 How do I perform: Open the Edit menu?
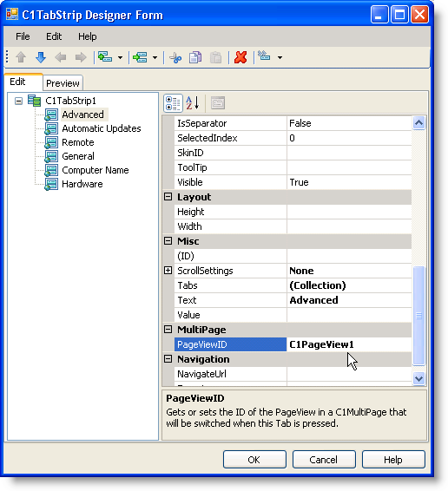tap(54, 36)
